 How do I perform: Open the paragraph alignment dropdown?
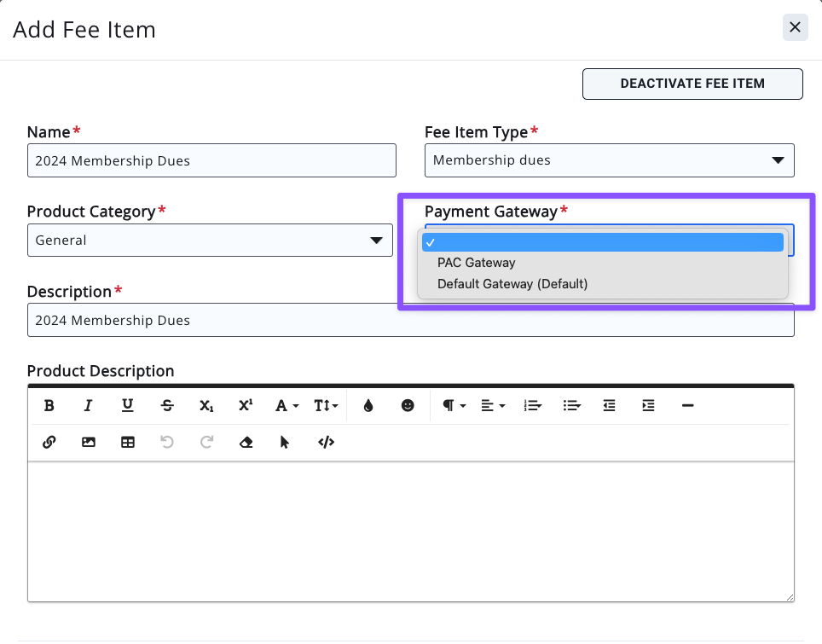point(493,406)
